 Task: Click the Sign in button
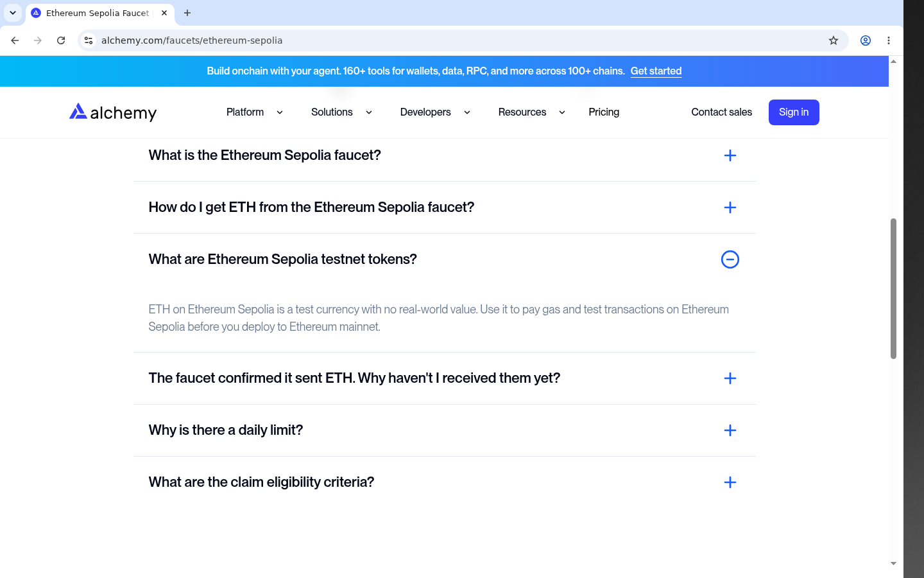click(x=794, y=112)
